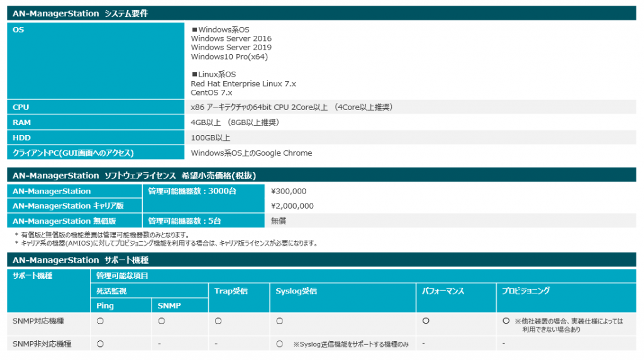Click the footnote about 有償版と無償版

[103, 235]
